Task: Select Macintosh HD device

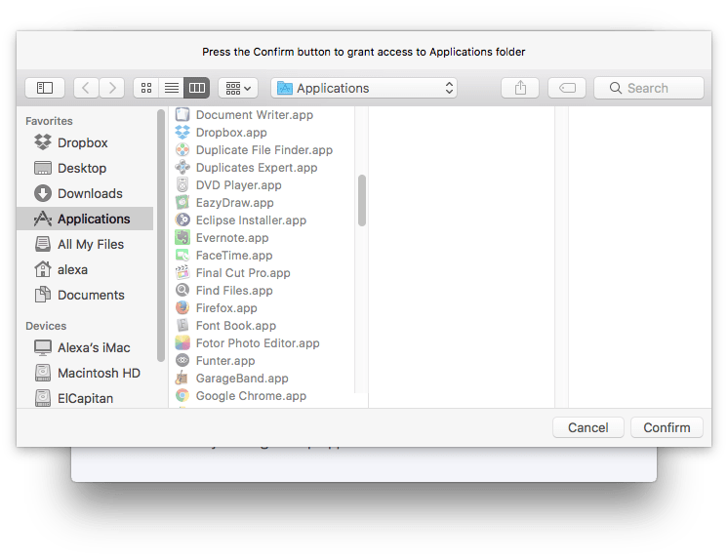Action: [85, 373]
